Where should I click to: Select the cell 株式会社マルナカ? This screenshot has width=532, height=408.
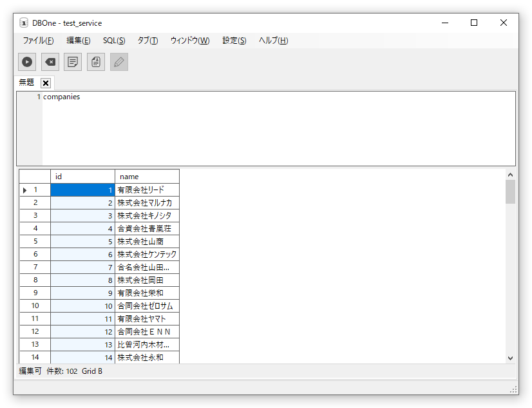coord(146,203)
